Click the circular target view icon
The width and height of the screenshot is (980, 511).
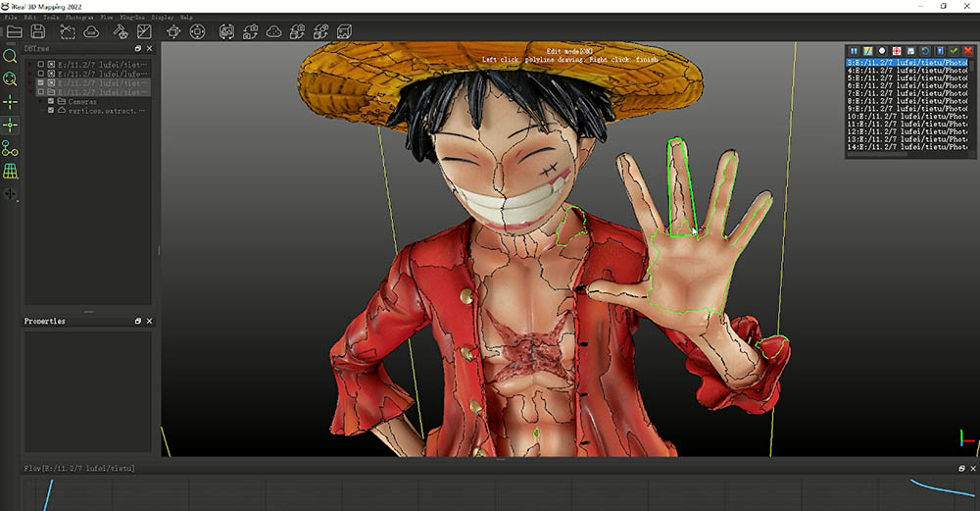coord(197,32)
